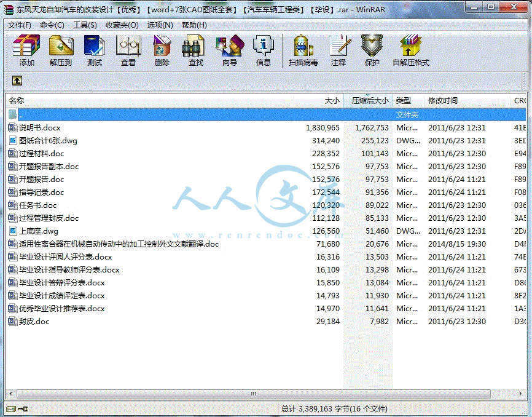Screen dimensions: 532x417
Task: Sort by CRC column header
Action: [x=518, y=100]
